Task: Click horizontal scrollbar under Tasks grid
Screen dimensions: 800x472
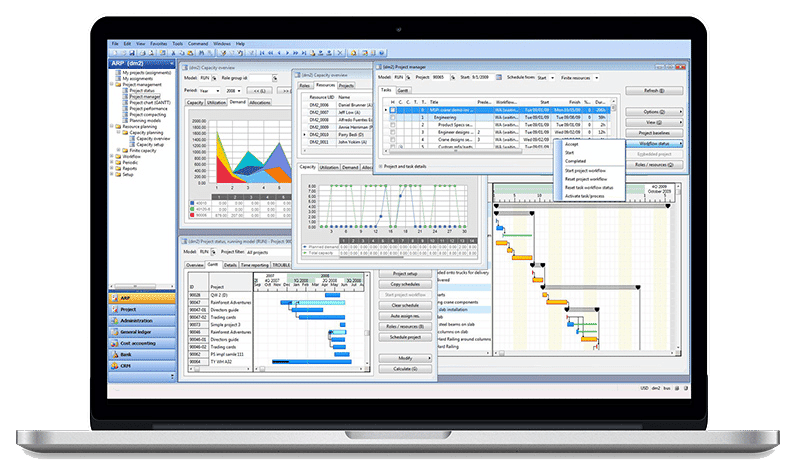Action: pos(454,151)
